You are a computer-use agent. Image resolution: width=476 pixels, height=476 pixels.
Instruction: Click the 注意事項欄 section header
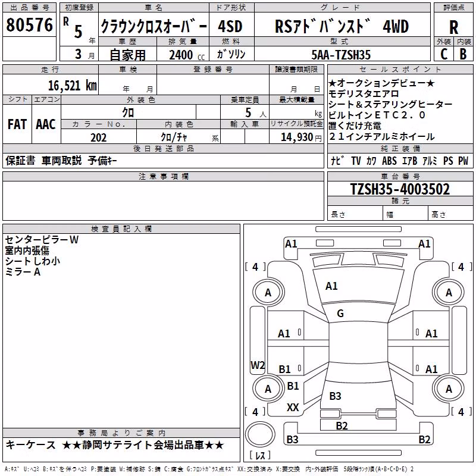[x=163, y=176]
